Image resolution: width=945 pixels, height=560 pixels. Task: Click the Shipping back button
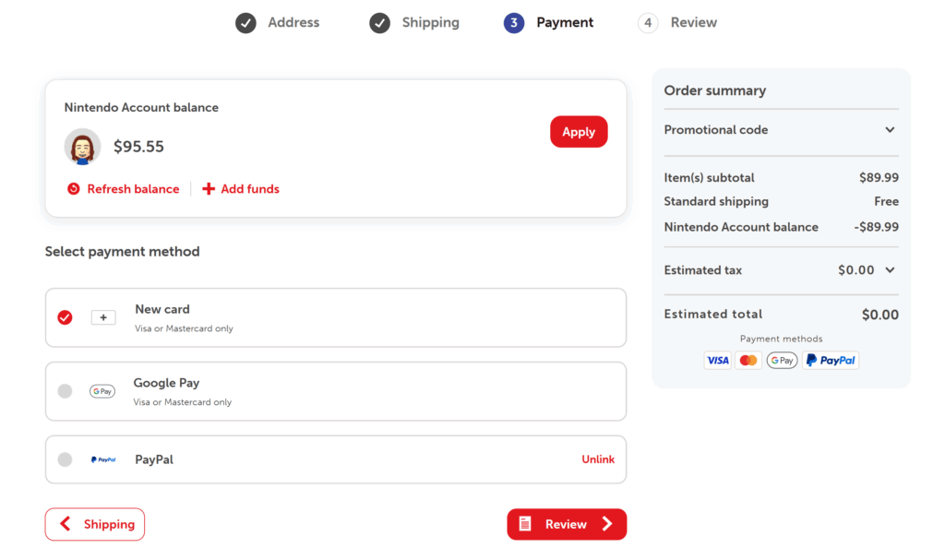click(x=95, y=524)
